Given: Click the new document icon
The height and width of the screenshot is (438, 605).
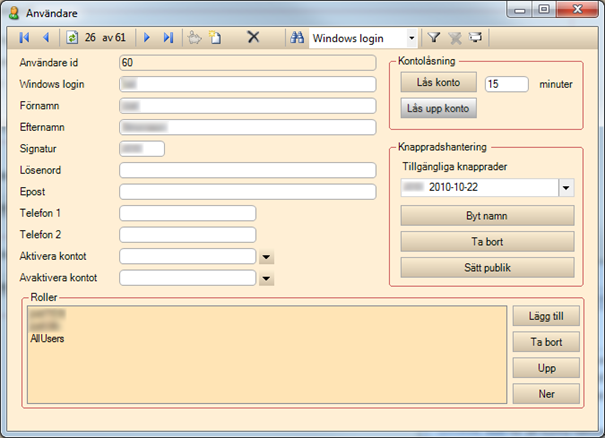Looking at the screenshot, I should (215, 38).
